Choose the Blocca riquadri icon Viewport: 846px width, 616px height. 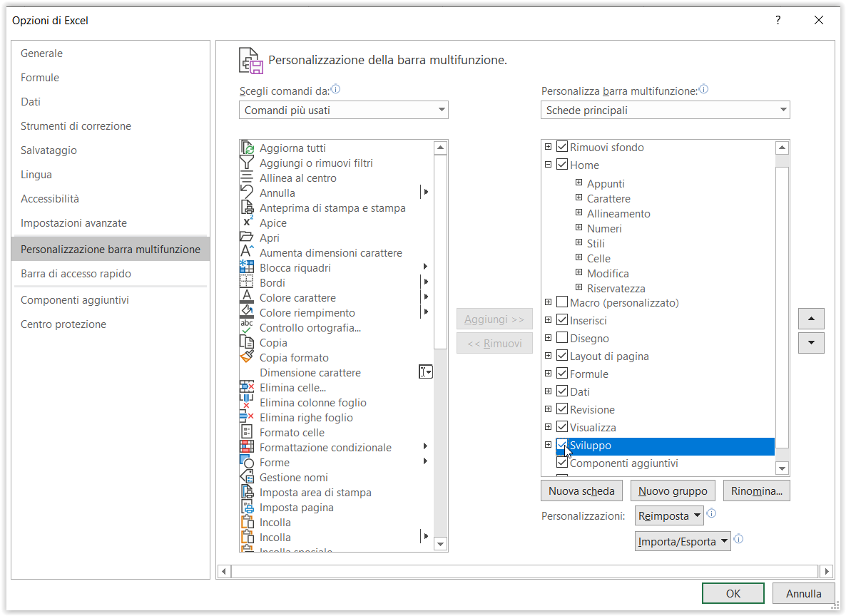pos(247,267)
